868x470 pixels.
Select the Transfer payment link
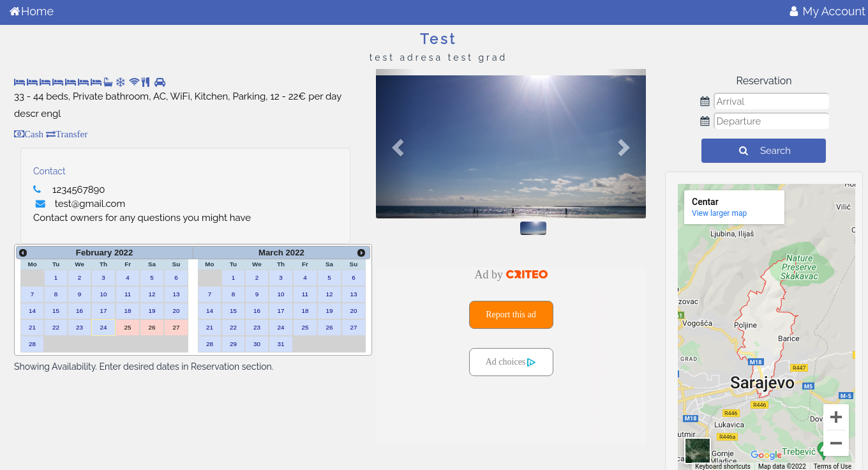(66, 134)
